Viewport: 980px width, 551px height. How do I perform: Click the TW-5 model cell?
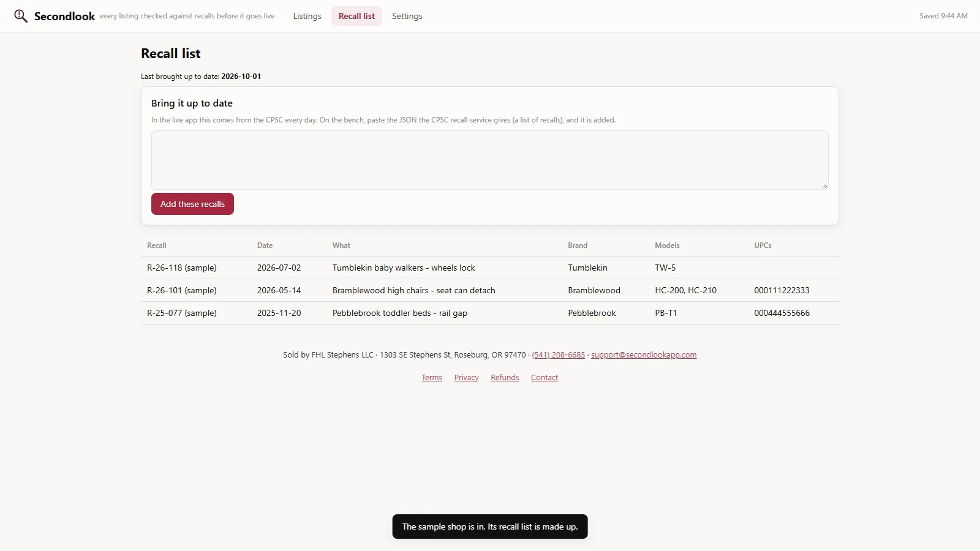(x=665, y=268)
